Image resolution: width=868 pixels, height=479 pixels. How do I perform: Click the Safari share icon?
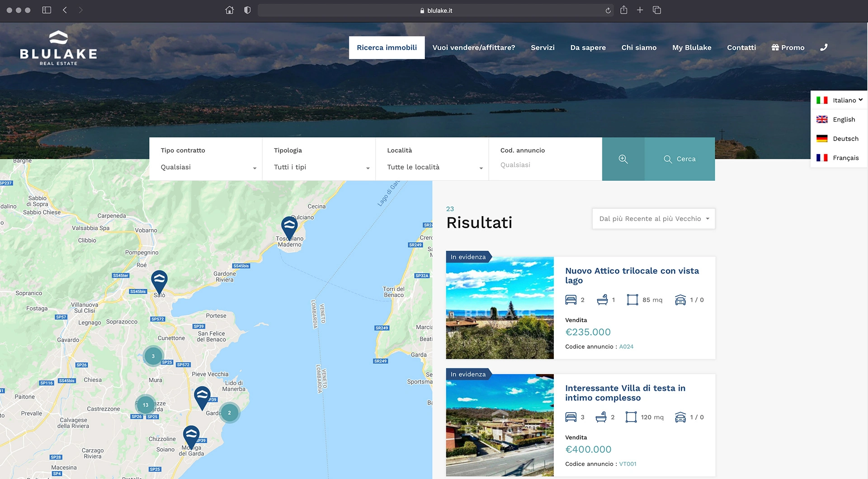pyautogui.click(x=624, y=9)
